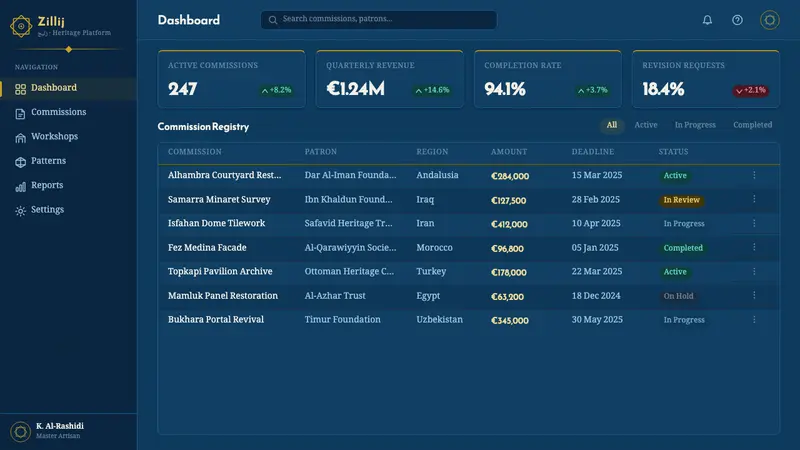The height and width of the screenshot is (450, 800).
Task: Sort by Status column header
Action: coord(673,152)
